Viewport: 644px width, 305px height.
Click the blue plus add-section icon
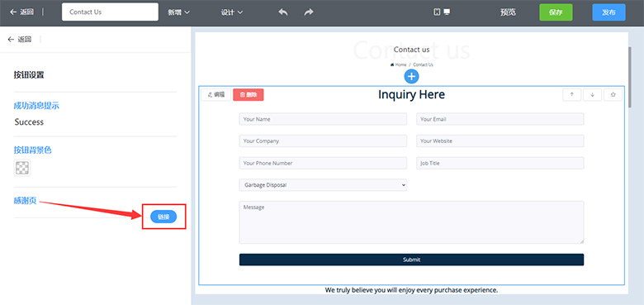(411, 76)
